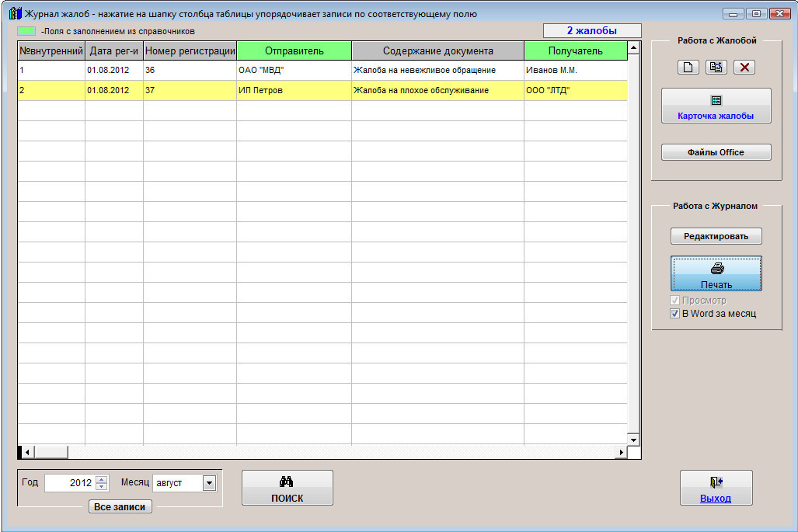Click the table's vertical scrollbar up arrow
This screenshot has width=798, height=532.
[x=633, y=48]
